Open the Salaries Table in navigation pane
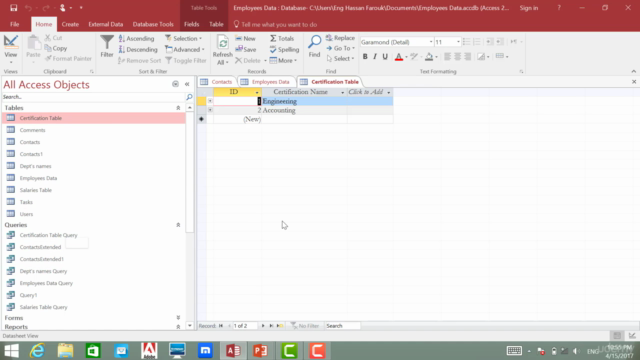Image resolution: width=640 pixels, height=360 pixels. (36, 190)
